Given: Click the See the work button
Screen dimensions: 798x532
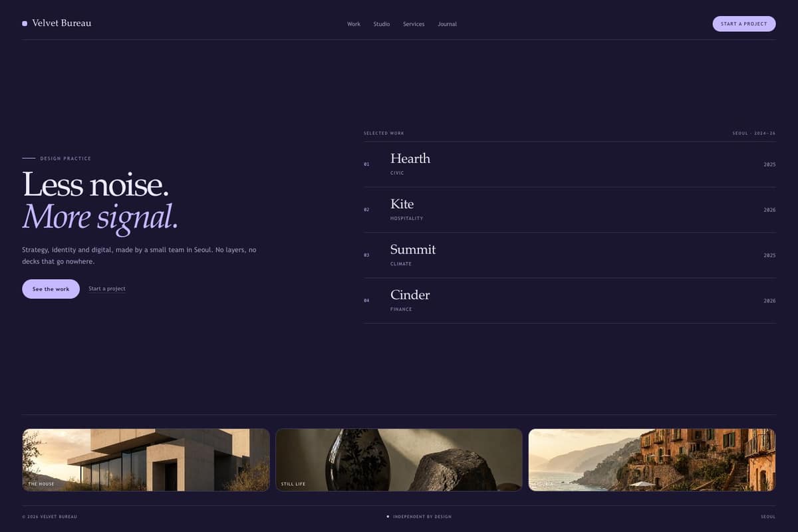Looking at the screenshot, I should (51, 289).
